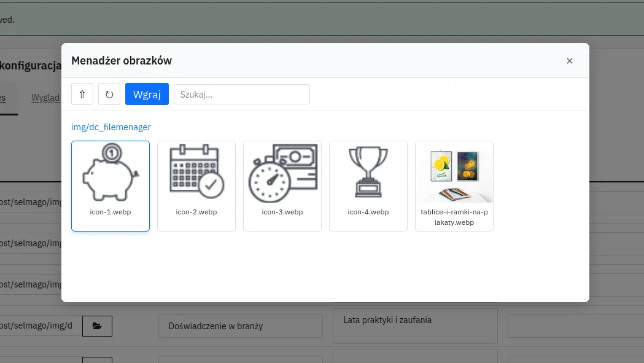Refresh the image manager listing

pos(109,94)
